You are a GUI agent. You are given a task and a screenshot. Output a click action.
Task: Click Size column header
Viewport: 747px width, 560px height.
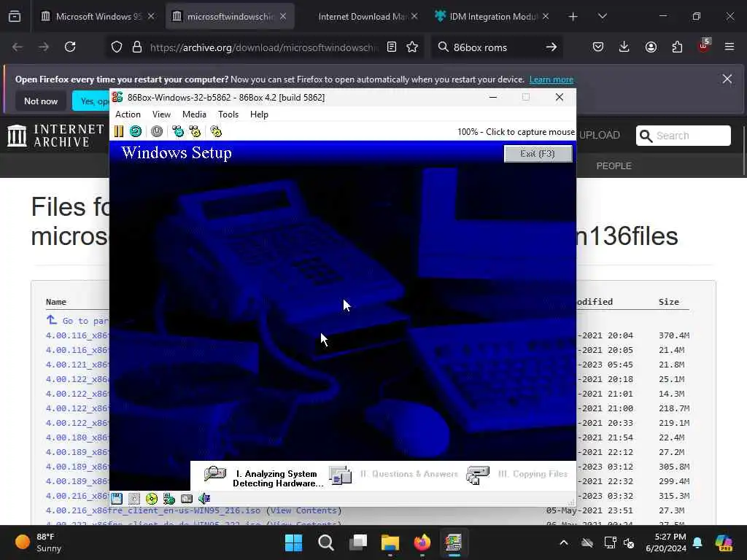669,302
